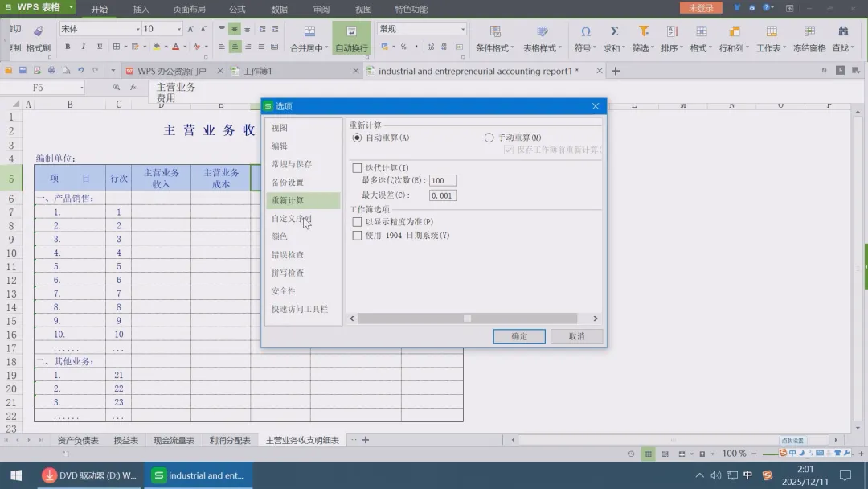Screen dimensions: 868x489
Task: Click the 格式 format icon
Action: click(x=702, y=31)
